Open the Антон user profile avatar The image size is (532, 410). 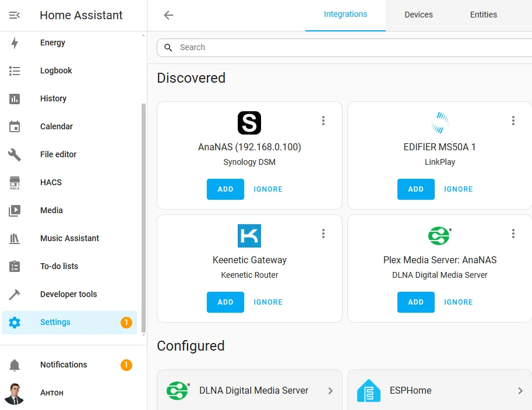coord(14,393)
